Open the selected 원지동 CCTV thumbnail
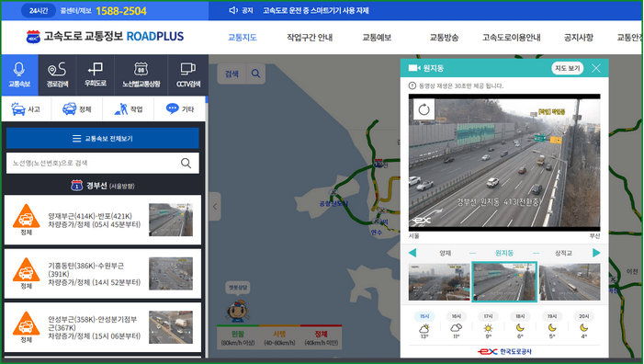Image resolution: width=644 pixels, height=364 pixels. point(504,282)
